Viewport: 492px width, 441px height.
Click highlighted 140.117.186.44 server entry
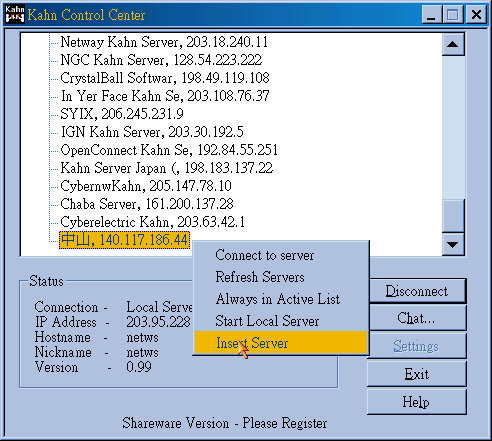pyautogui.click(x=124, y=240)
